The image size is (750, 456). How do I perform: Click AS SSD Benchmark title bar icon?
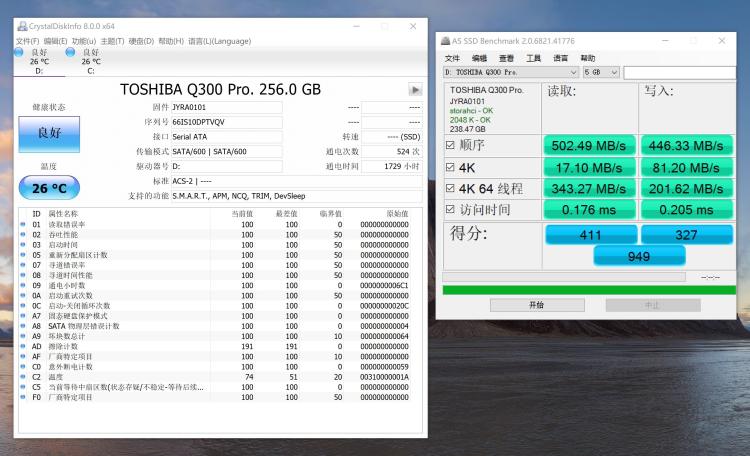445,41
